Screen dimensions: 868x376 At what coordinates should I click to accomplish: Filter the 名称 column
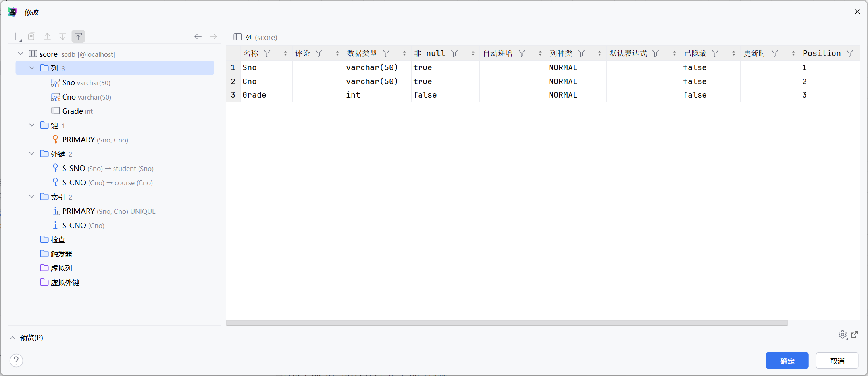268,53
